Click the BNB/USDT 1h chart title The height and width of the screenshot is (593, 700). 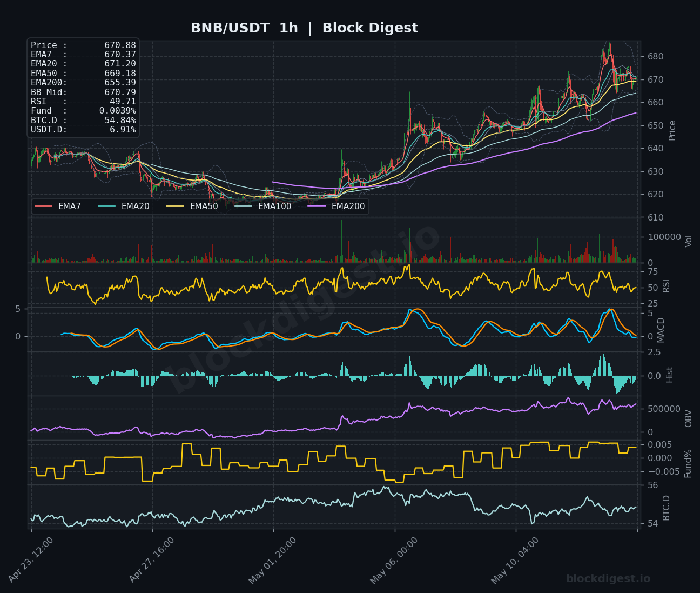click(304, 28)
